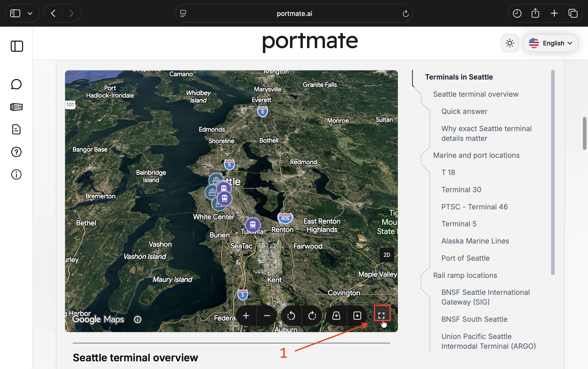This screenshot has width=588, height=369.
Task: Zoom out of the map with minus
Action: [x=267, y=316]
